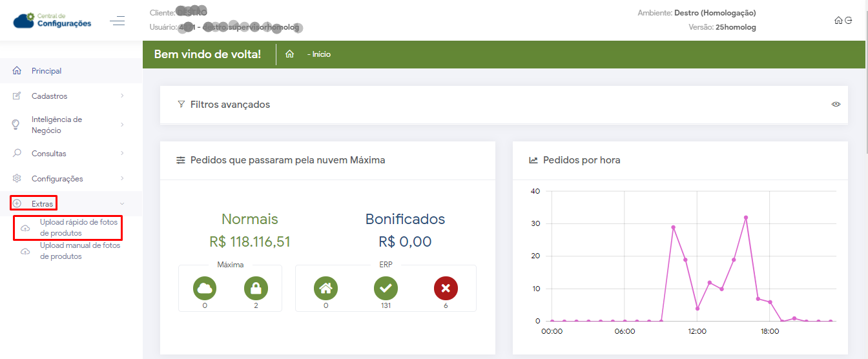Open Upload rápido de fotos de produtos

pyautogui.click(x=78, y=227)
